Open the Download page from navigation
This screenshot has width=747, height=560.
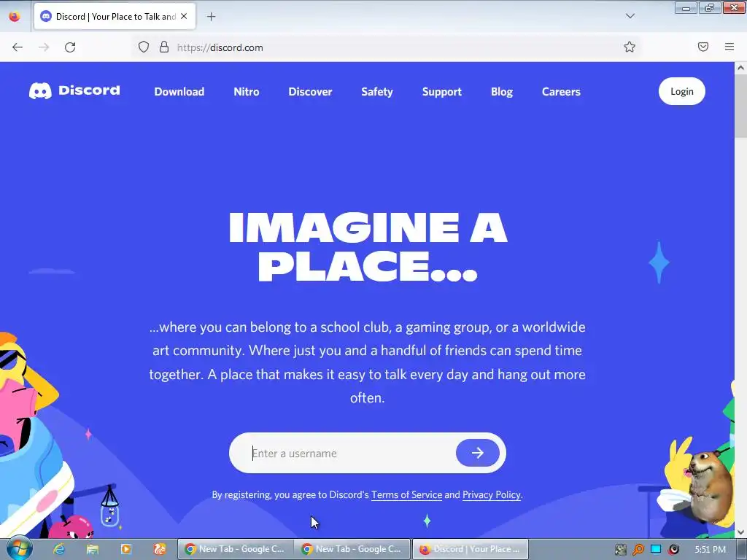coord(179,91)
